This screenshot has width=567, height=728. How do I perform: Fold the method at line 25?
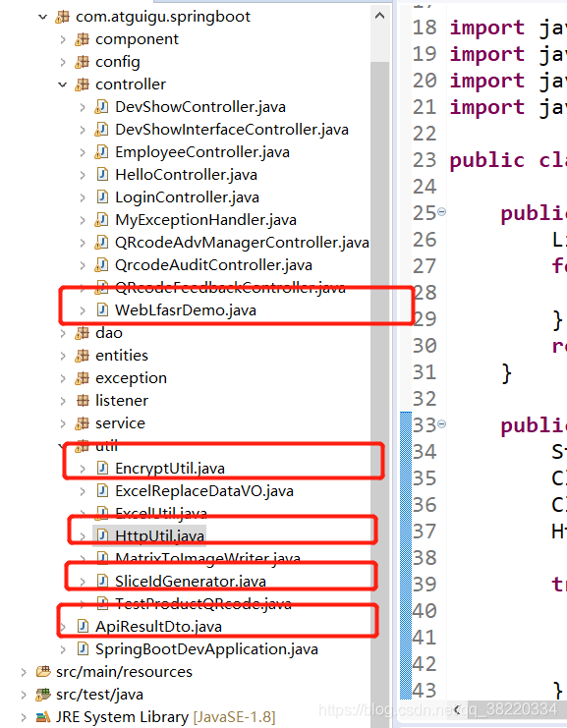click(441, 212)
